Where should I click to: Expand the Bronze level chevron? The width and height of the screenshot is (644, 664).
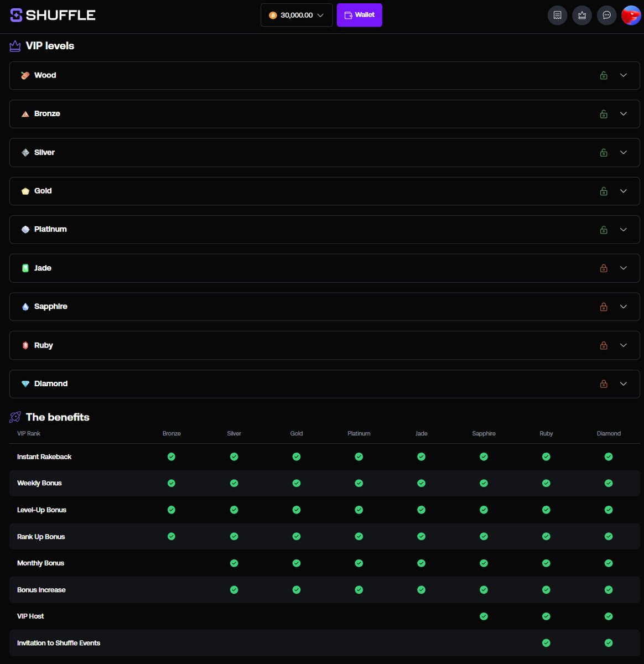pos(624,114)
